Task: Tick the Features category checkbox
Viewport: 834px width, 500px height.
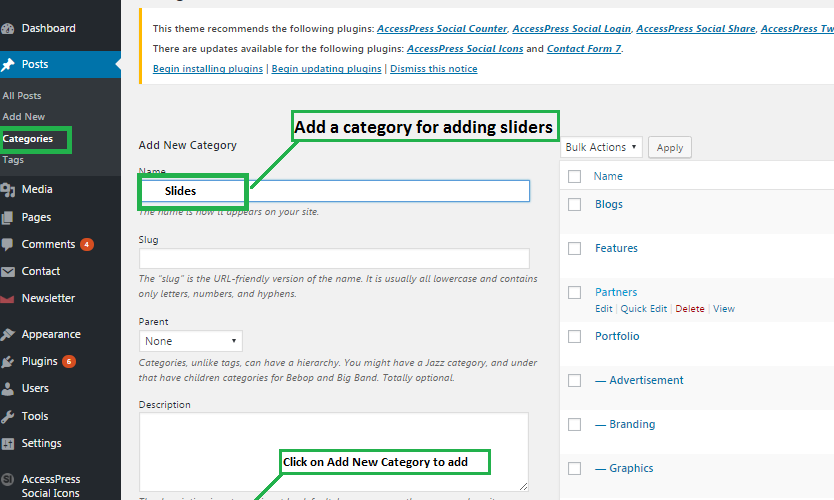Action: click(x=574, y=248)
